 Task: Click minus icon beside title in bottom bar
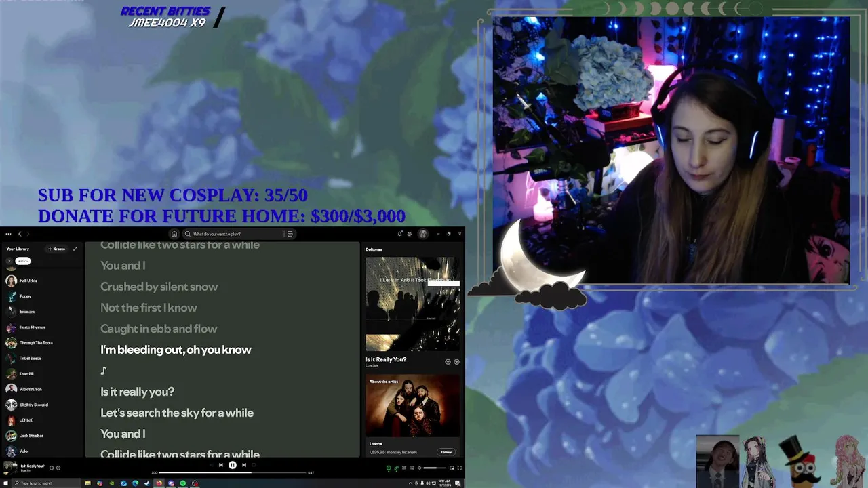click(x=52, y=468)
